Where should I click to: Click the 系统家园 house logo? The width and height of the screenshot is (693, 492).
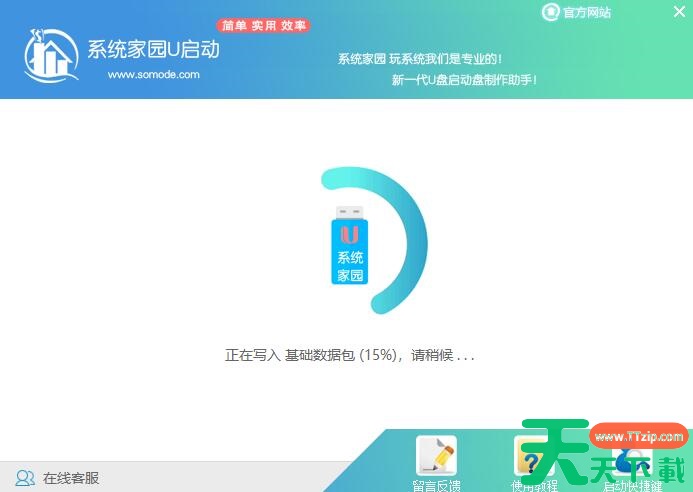(51, 56)
